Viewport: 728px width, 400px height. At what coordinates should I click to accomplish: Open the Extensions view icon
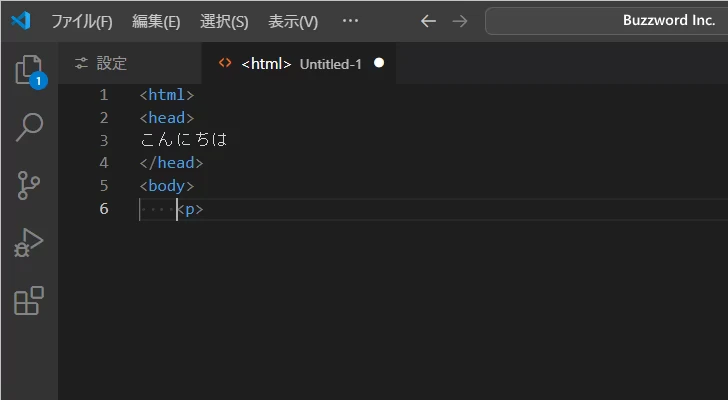29,301
